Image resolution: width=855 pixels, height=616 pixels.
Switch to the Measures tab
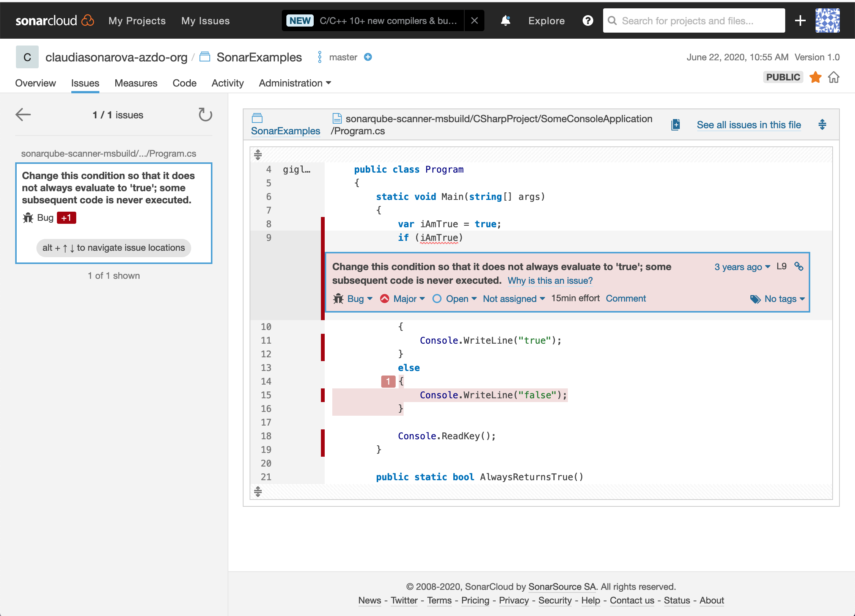coord(136,83)
